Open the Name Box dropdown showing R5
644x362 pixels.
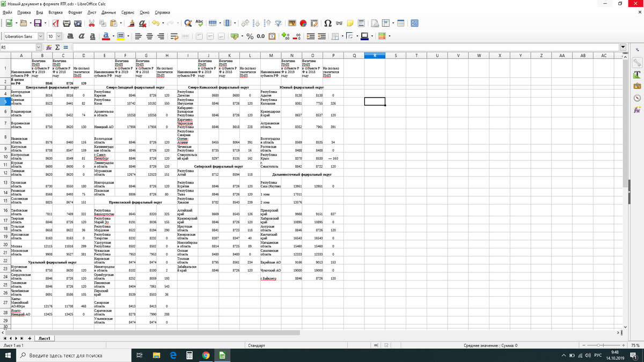pyautogui.click(x=39, y=47)
